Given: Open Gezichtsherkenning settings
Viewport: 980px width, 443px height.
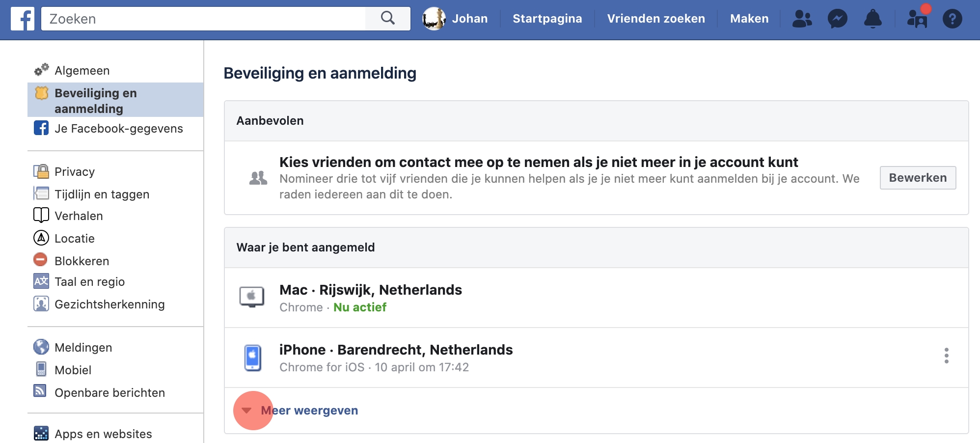Looking at the screenshot, I should (109, 305).
